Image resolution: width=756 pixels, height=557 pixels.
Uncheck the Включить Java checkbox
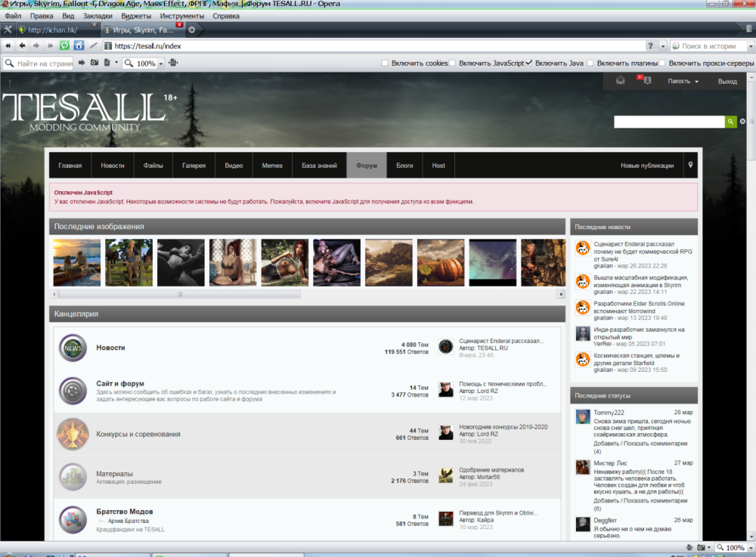click(529, 63)
